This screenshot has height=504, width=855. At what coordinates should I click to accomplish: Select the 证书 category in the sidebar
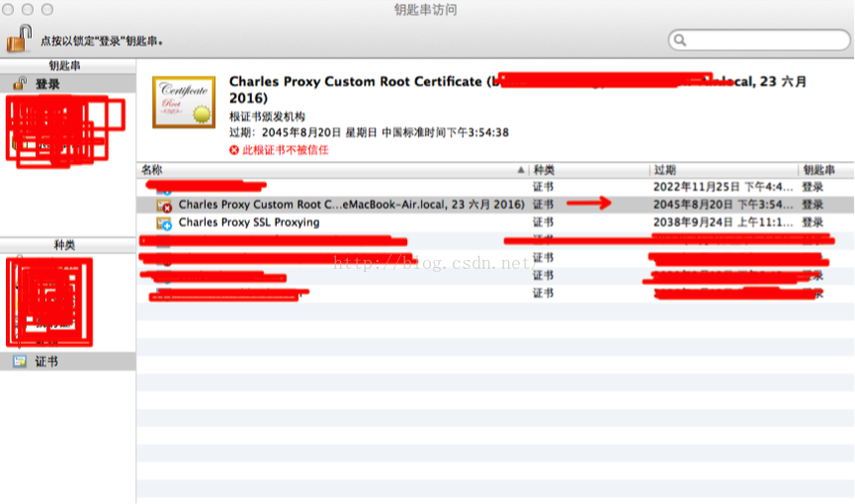(67, 361)
